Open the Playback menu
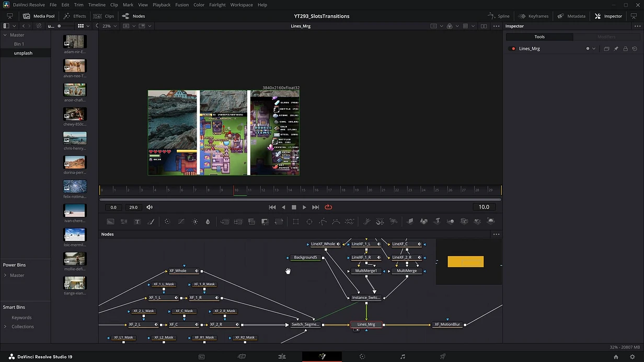Image resolution: width=644 pixels, height=362 pixels. [x=162, y=5]
